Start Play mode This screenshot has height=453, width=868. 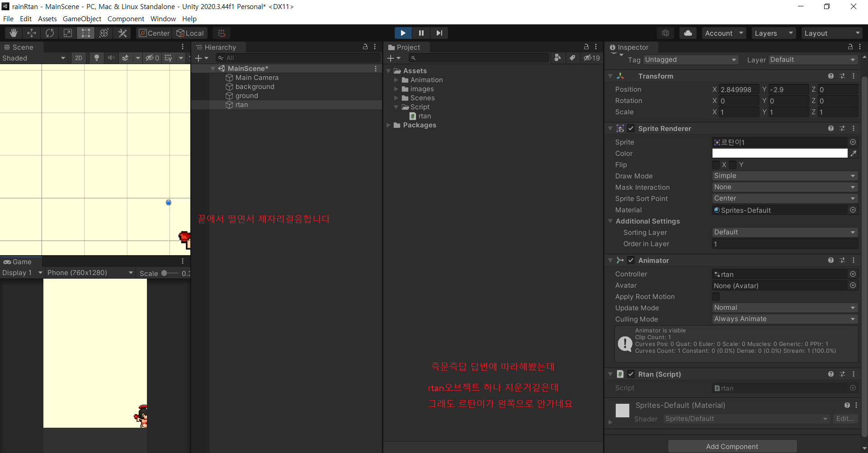coord(403,33)
